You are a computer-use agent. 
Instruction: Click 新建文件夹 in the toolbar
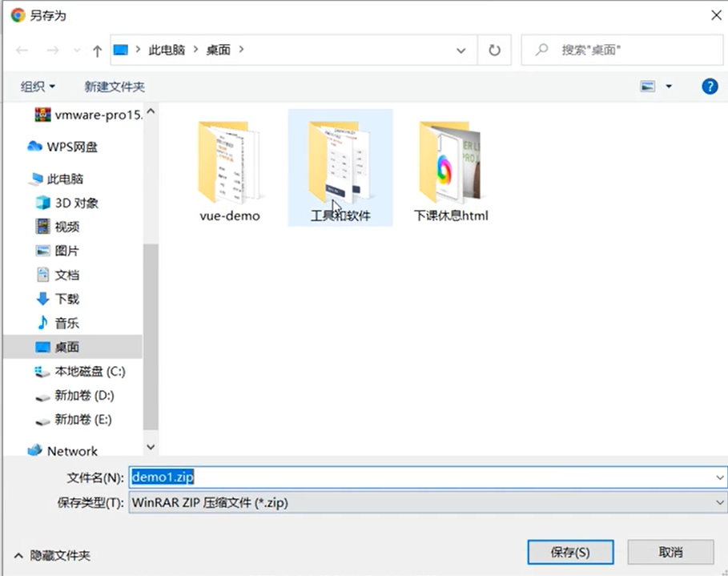115,87
